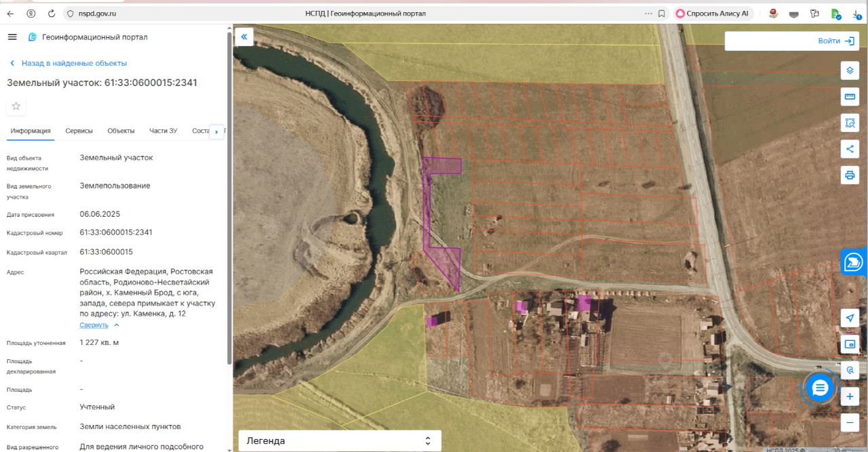Open browser downloads
The width and height of the screenshot is (868, 452).
click(856, 13)
